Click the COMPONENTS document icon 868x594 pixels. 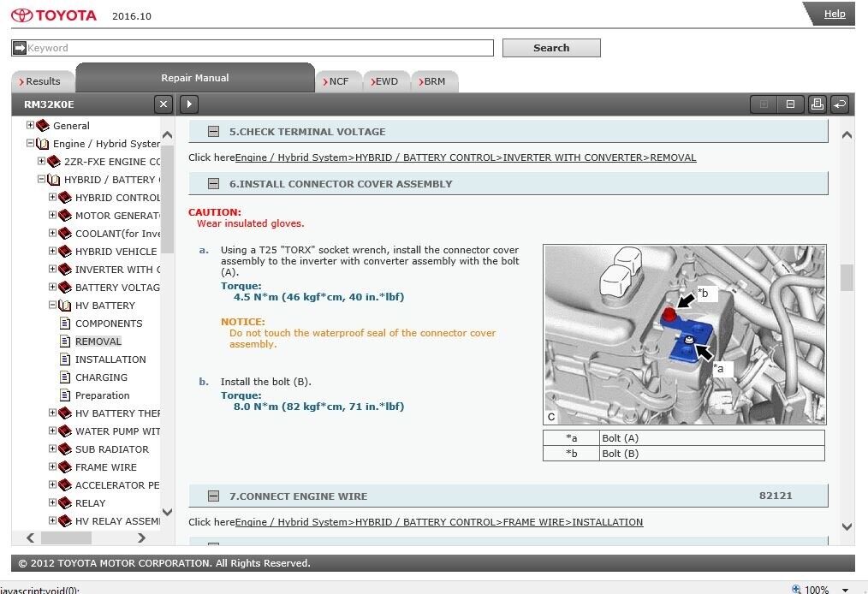(65, 324)
